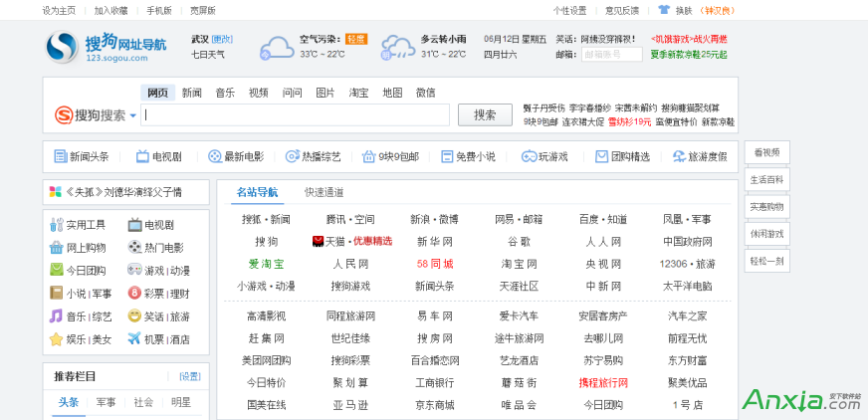This screenshot has height=420, width=868.
Task: Open the 明星 recommended column tab
Action: [x=180, y=402]
